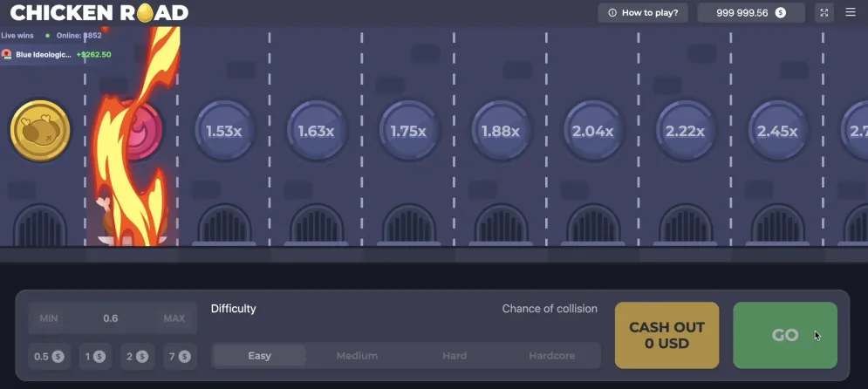The height and width of the screenshot is (389, 868).
Task: Click the Blue Ideologic player avatar
Action: pos(7,54)
